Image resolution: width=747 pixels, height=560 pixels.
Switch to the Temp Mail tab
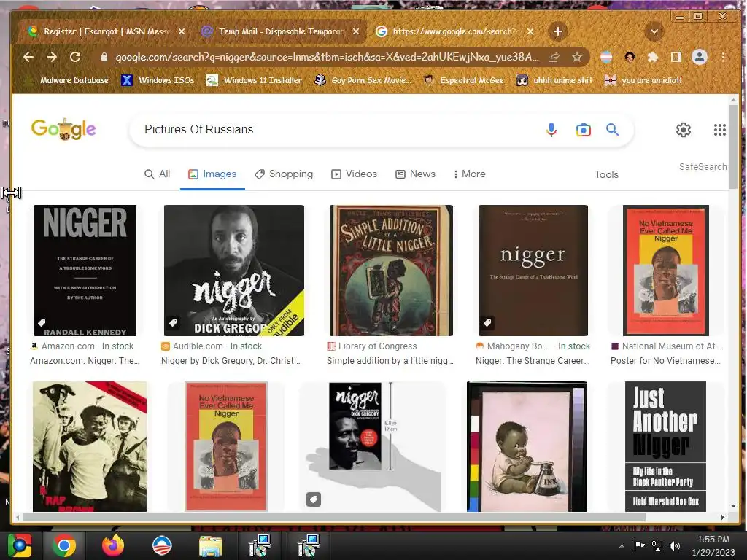click(280, 31)
